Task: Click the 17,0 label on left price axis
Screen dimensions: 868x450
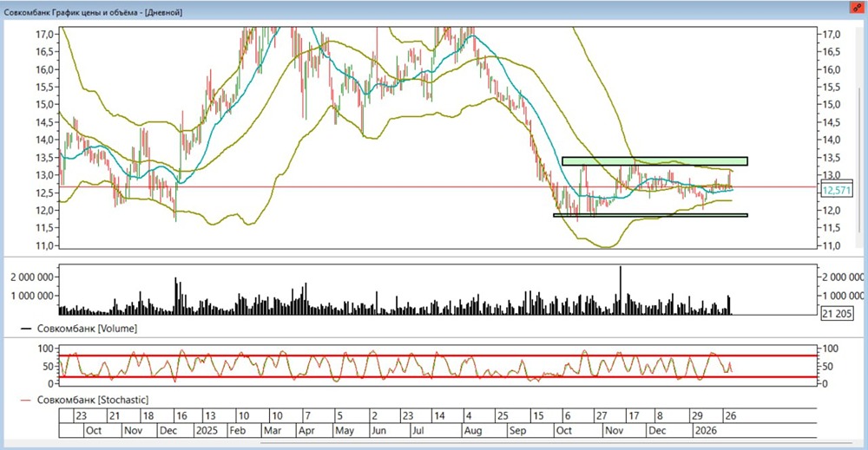Action: (45, 35)
